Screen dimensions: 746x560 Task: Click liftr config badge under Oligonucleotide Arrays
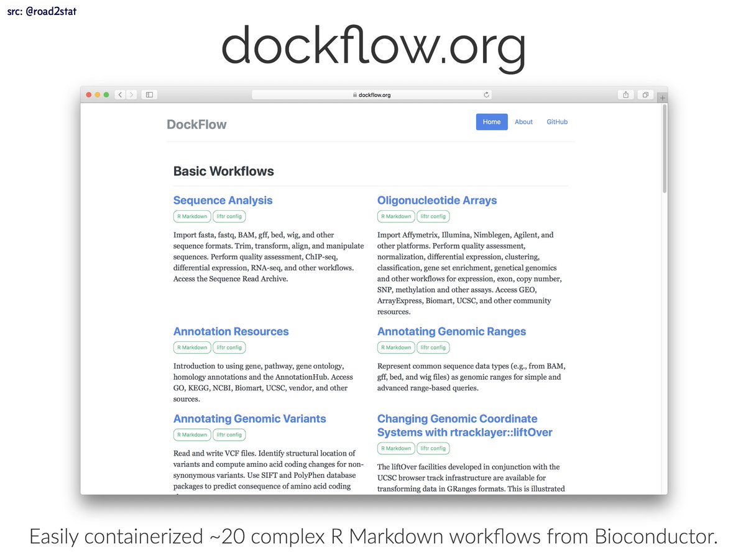tap(433, 216)
